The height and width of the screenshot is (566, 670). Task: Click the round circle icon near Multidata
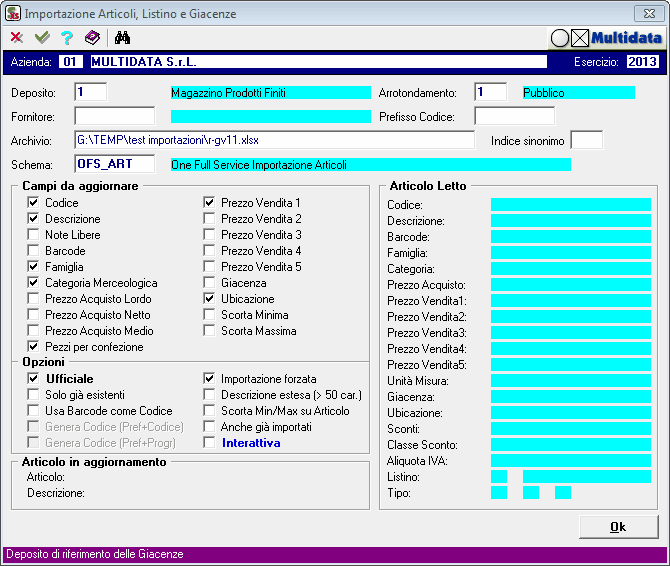coord(560,38)
